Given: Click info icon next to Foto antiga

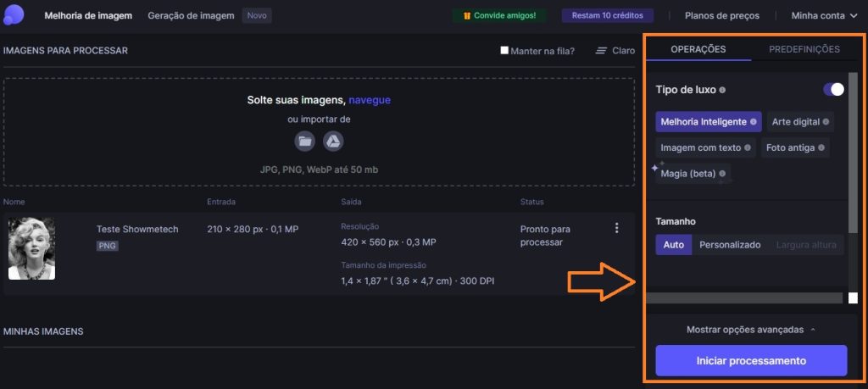Looking at the screenshot, I should 822,147.
